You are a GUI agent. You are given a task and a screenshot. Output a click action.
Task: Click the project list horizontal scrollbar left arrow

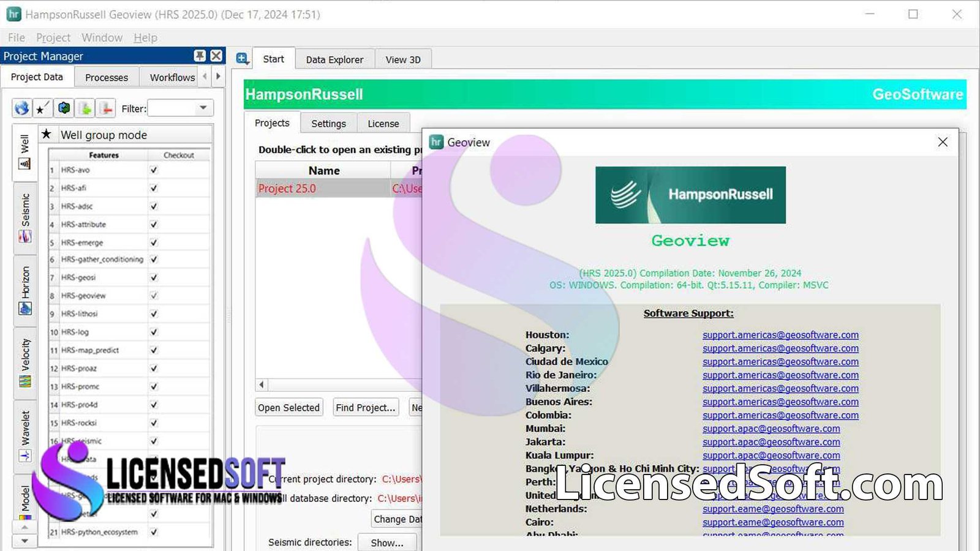tap(262, 385)
